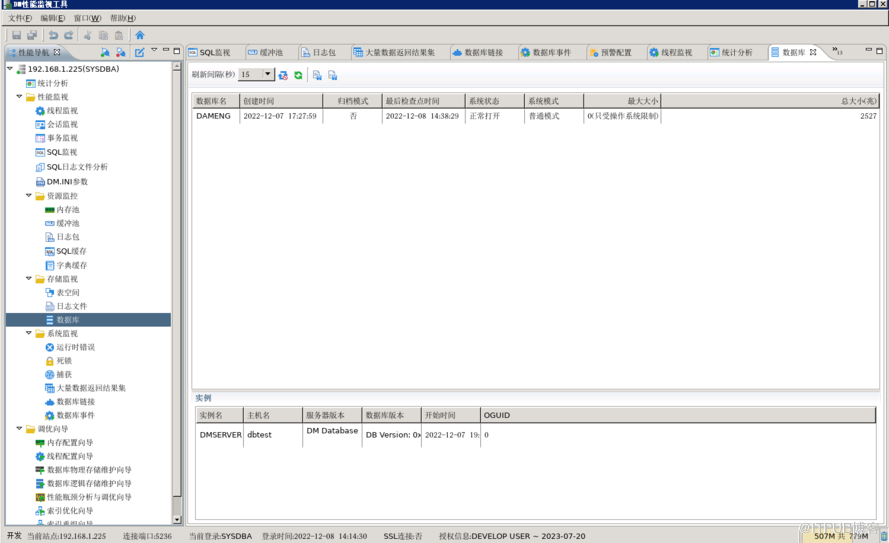The height and width of the screenshot is (543, 889).
Task: Click the undo arrow in the toolbar
Action: click(x=53, y=35)
